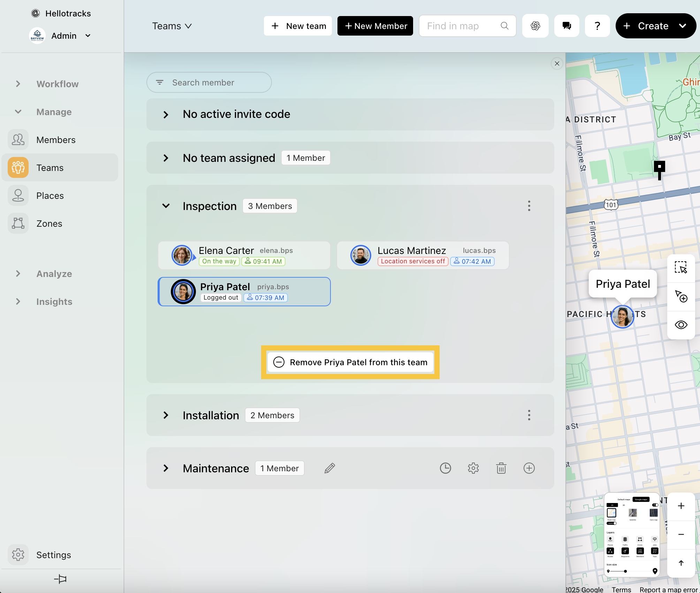
Task: Adjust the Icon size slider handle
Action: [x=625, y=571]
